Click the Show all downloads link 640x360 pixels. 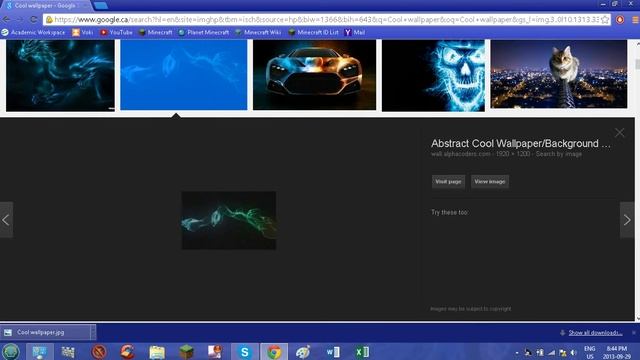(595, 333)
